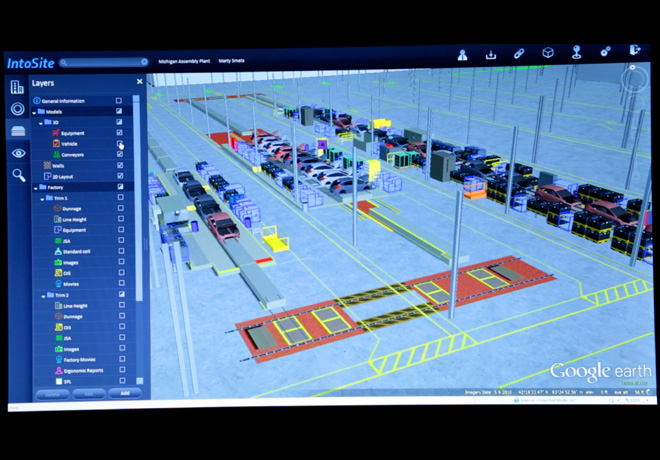The image size is (660, 460).
Task: Click the Michigan Assembly Plant label
Action: (x=184, y=61)
